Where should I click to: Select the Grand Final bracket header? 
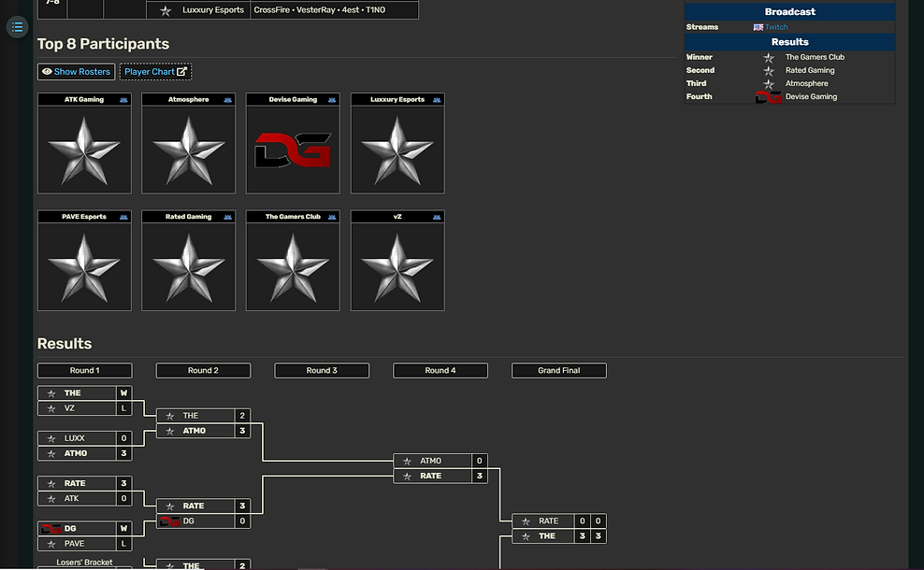pos(558,370)
